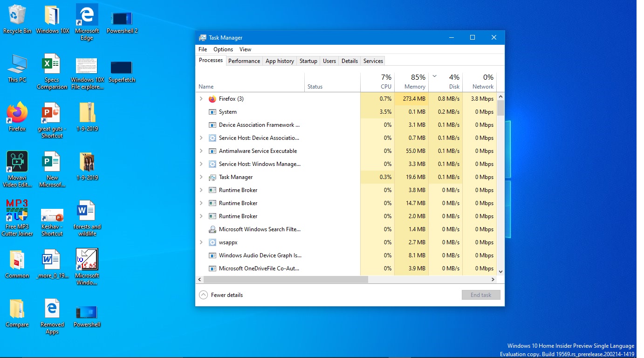Viewport: 644px width, 358px height.
Task: Select the Windows 10X File explorer file
Action: pyautogui.click(x=87, y=73)
